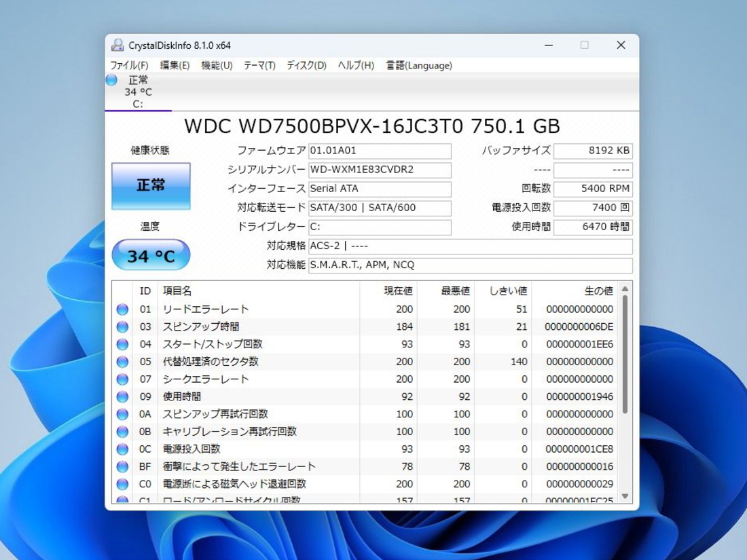747x560 pixels.
Task: Click the status orb for ID BF row
Action: pos(122,467)
